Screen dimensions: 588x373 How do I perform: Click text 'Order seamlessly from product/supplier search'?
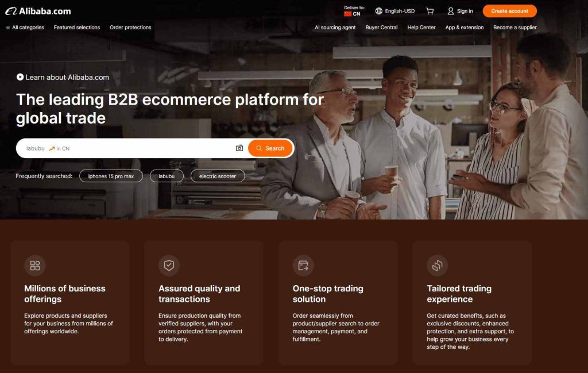click(335, 320)
